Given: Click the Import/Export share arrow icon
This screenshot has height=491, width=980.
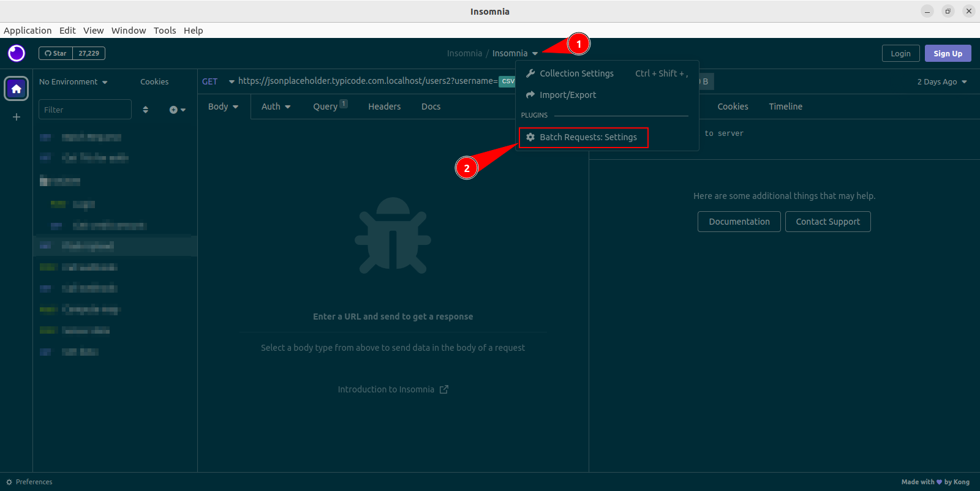Looking at the screenshot, I should [530, 95].
